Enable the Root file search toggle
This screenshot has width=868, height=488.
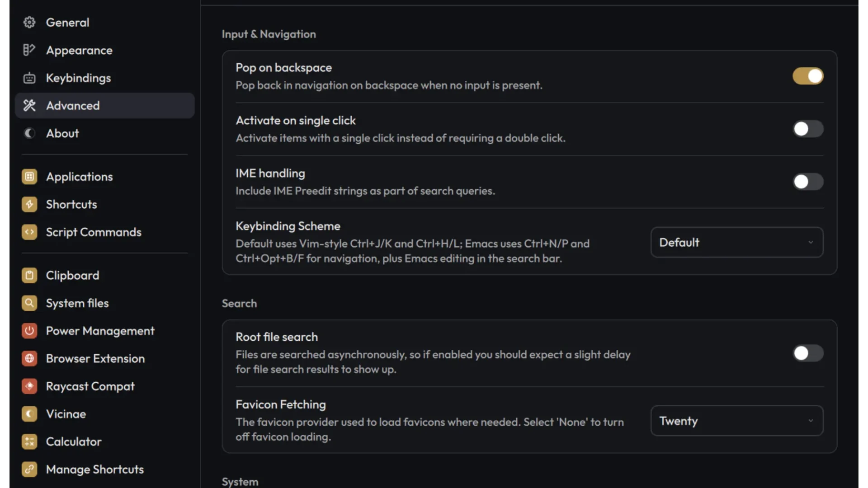pos(808,353)
